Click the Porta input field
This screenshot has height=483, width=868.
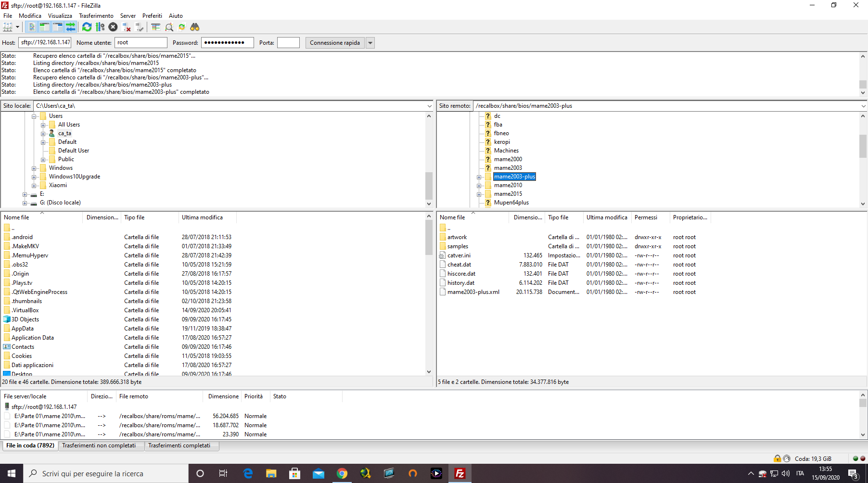[x=288, y=42]
